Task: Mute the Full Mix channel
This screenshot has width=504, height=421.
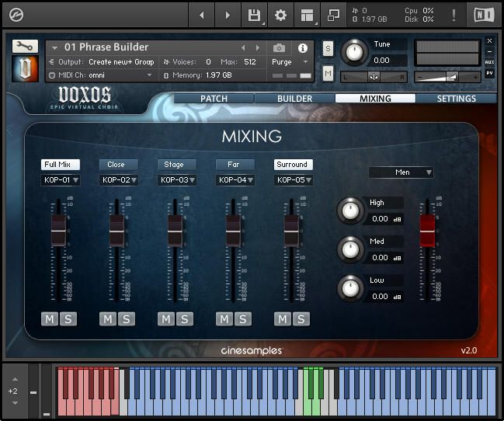Action: tap(50, 319)
